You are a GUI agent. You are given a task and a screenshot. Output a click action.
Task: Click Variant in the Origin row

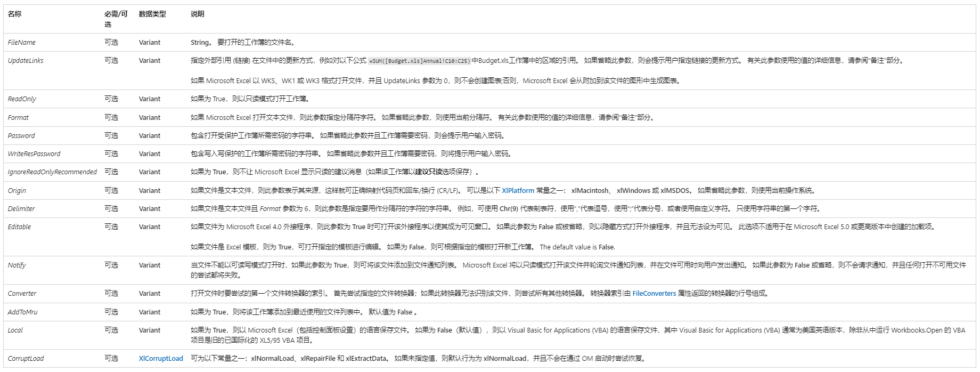point(150,191)
